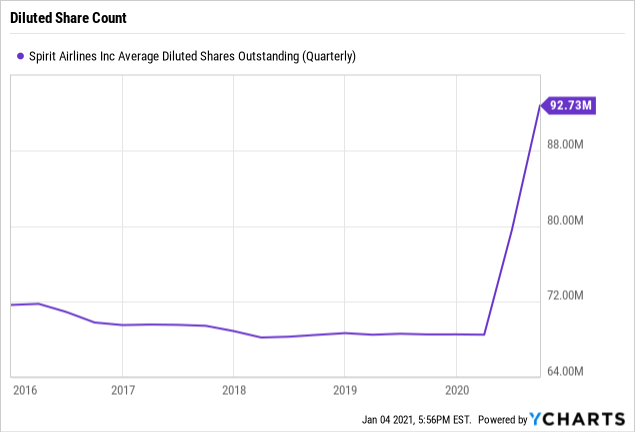Click the 2017 x-axis label

coord(122,389)
